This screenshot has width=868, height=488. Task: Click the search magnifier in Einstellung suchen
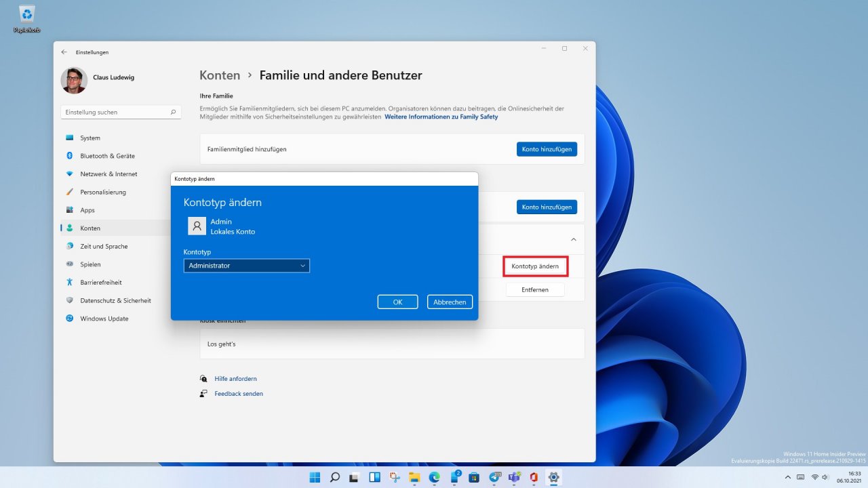tap(173, 113)
